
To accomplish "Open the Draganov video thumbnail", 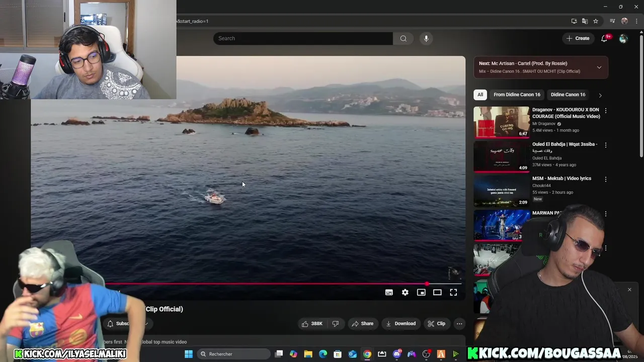I will click(502, 122).
